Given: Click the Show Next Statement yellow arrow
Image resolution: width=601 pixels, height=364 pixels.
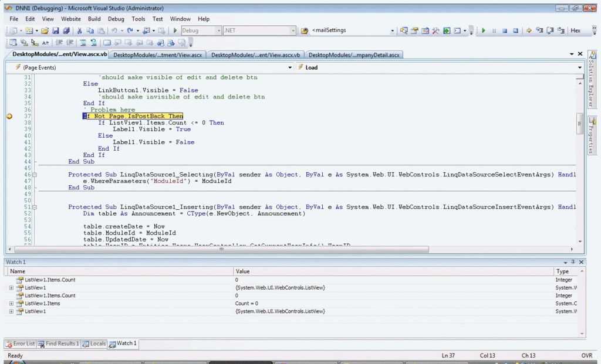Looking at the screenshot, I should coord(529,30).
